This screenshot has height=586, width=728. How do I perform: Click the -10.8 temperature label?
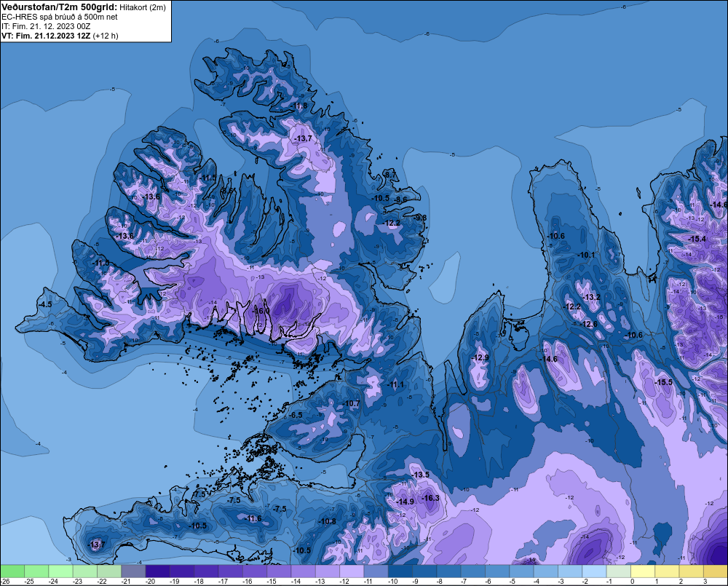point(327,521)
